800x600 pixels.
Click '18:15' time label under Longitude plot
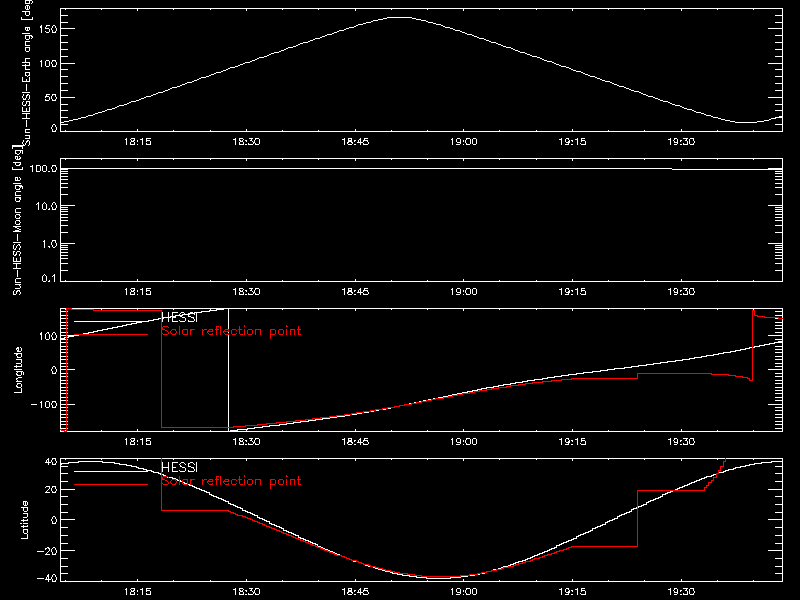point(138,442)
